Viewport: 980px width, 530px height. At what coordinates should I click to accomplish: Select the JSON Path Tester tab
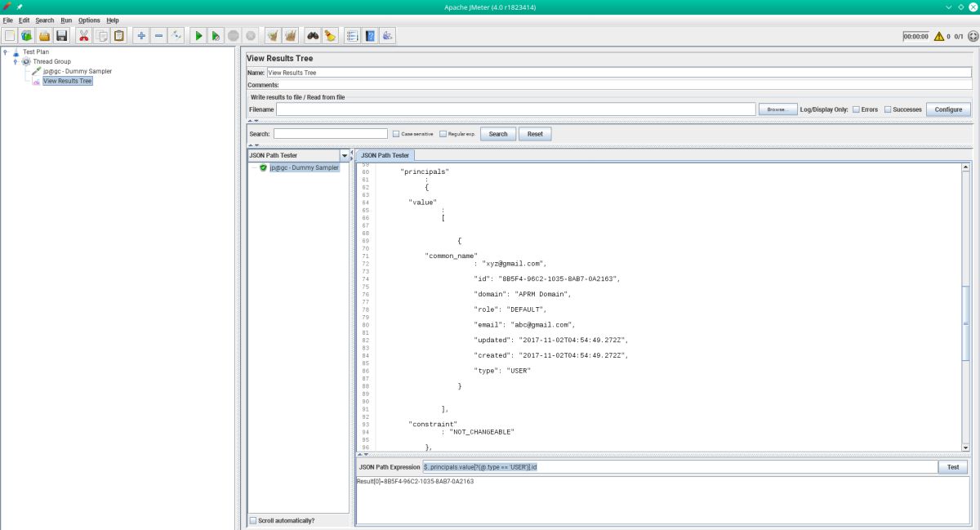(x=385, y=155)
